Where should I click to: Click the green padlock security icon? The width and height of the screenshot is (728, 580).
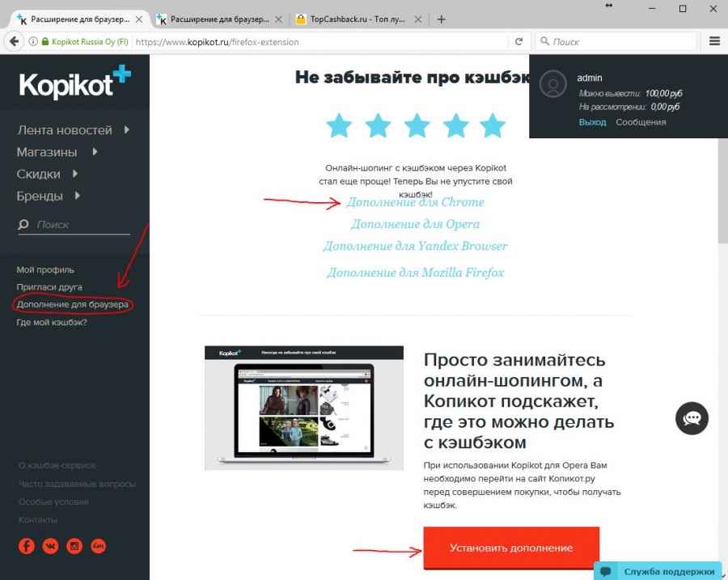45,41
